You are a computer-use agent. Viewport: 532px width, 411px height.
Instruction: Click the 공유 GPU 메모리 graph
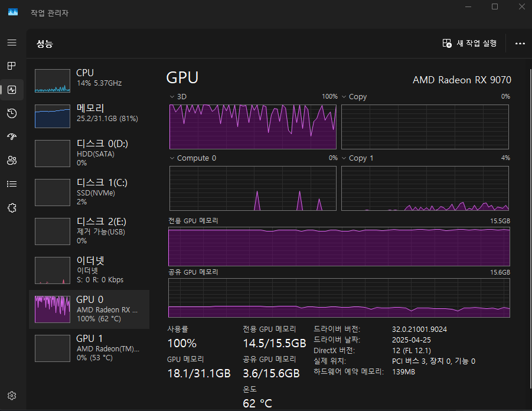(x=339, y=298)
